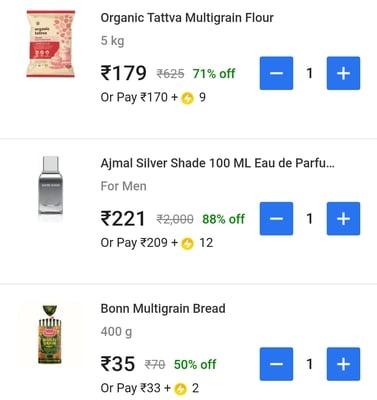Viewport: 377px width, 400px height.
Task: Tap minus button for Bonn Multigrain Bread
Action: [276, 364]
